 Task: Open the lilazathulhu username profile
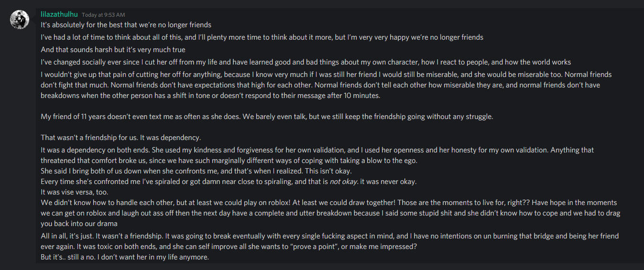click(x=59, y=14)
